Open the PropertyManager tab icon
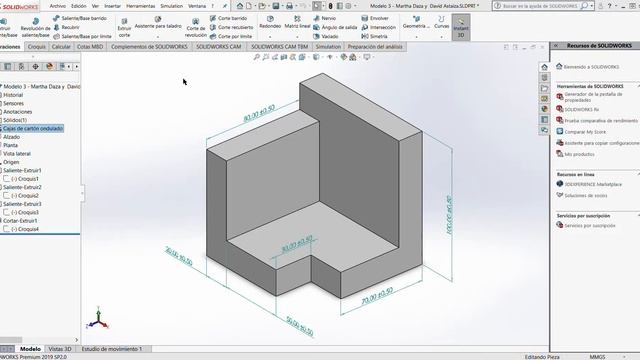 coord(8,67)
